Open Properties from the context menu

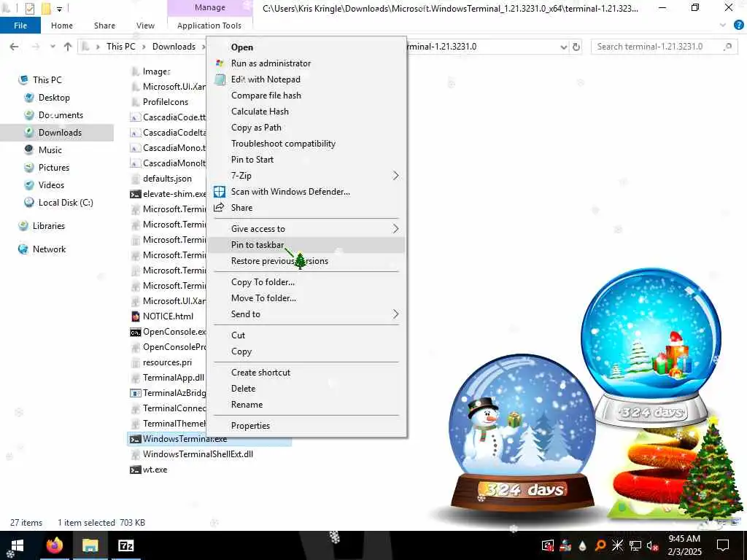pos(307,426)
